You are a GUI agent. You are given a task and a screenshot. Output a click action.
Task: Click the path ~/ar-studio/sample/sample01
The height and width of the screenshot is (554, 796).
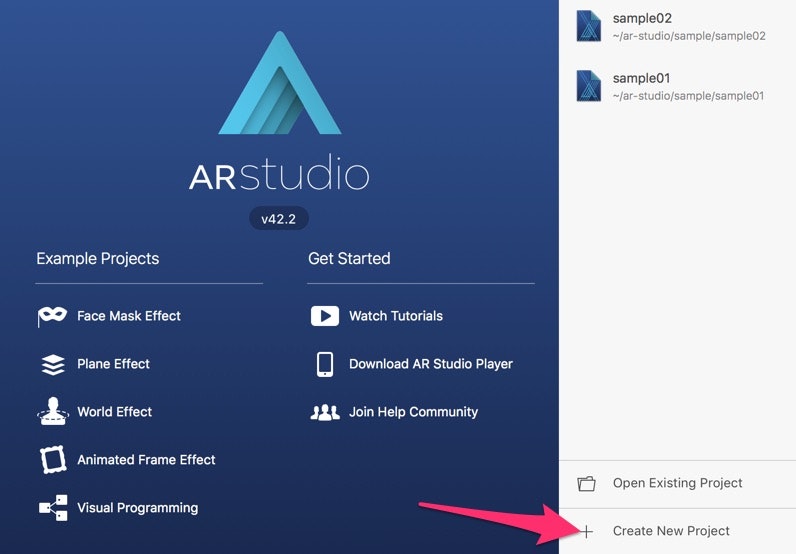pyautogui.click(x=688, y=96)
